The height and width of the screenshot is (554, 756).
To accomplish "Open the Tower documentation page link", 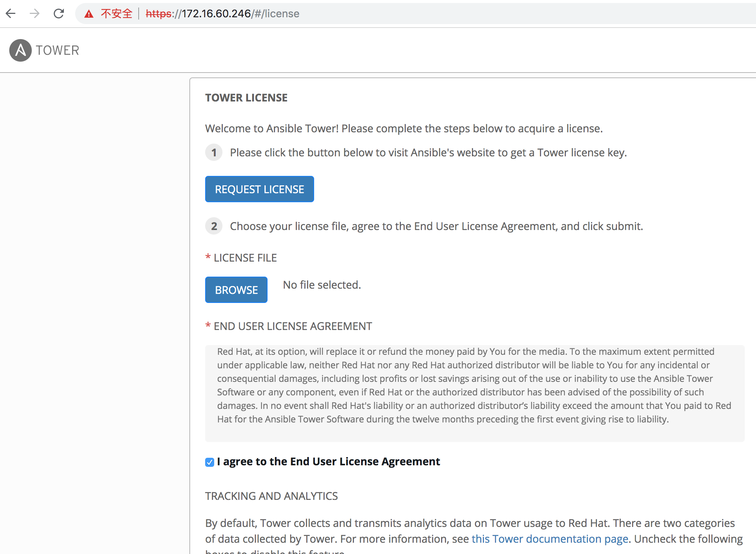I will tap(550, 539).
